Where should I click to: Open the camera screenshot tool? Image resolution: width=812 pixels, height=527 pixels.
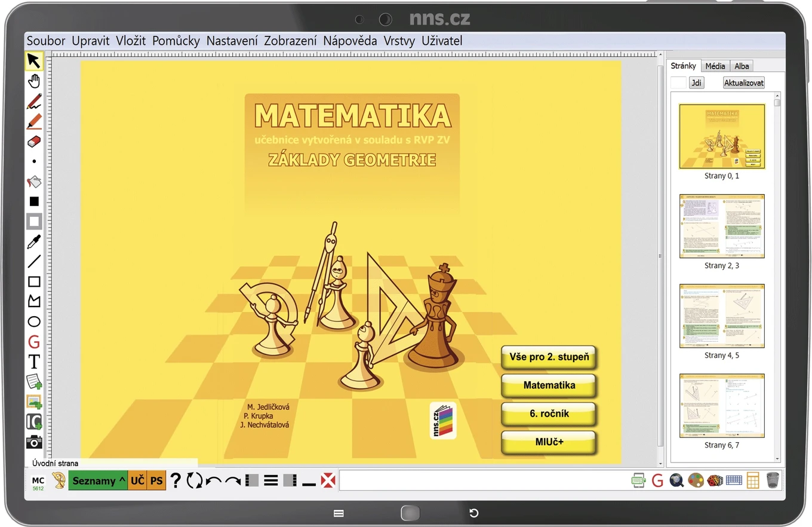(x=34, y=442)
